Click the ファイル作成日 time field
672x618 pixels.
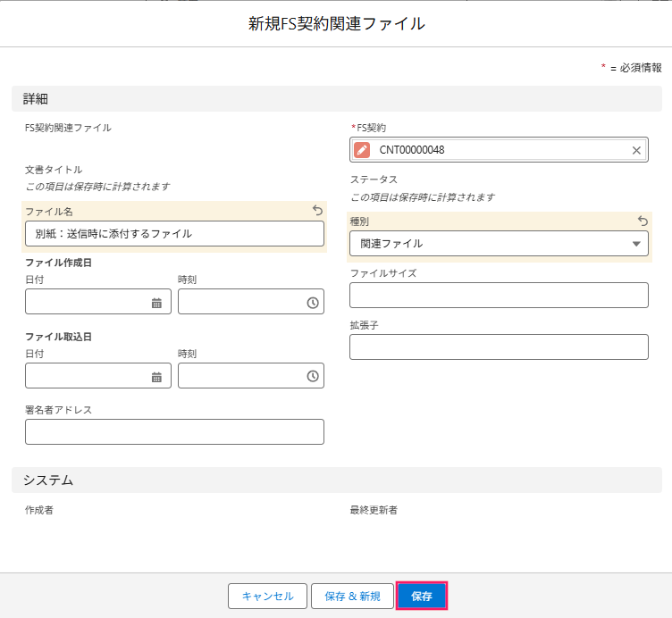(251, 302)
